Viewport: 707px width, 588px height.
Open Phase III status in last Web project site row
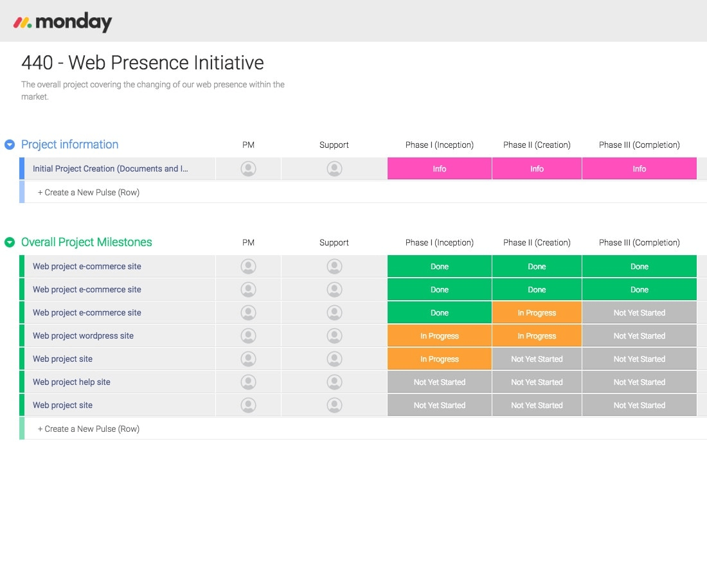coord(640,405)
